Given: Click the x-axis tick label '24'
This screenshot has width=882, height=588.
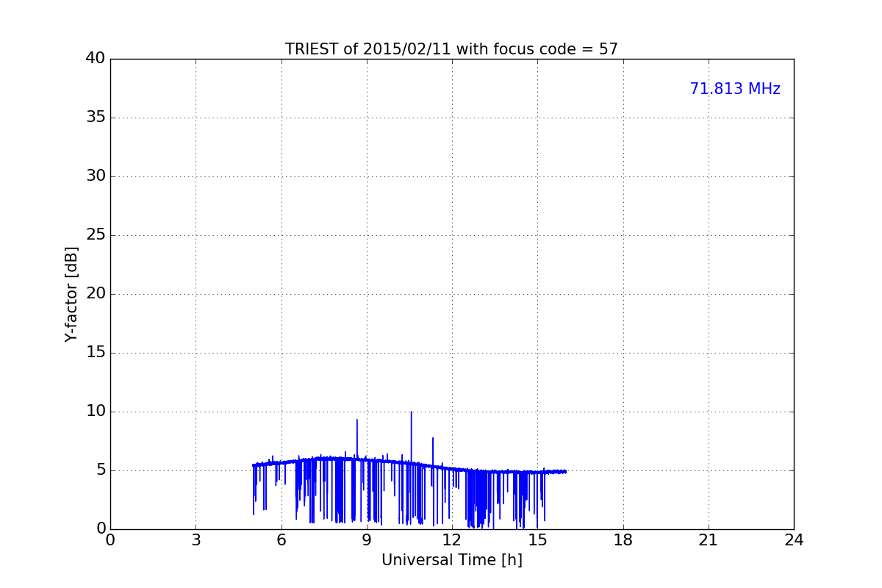Looking at the screenshot, I should 794,540.
